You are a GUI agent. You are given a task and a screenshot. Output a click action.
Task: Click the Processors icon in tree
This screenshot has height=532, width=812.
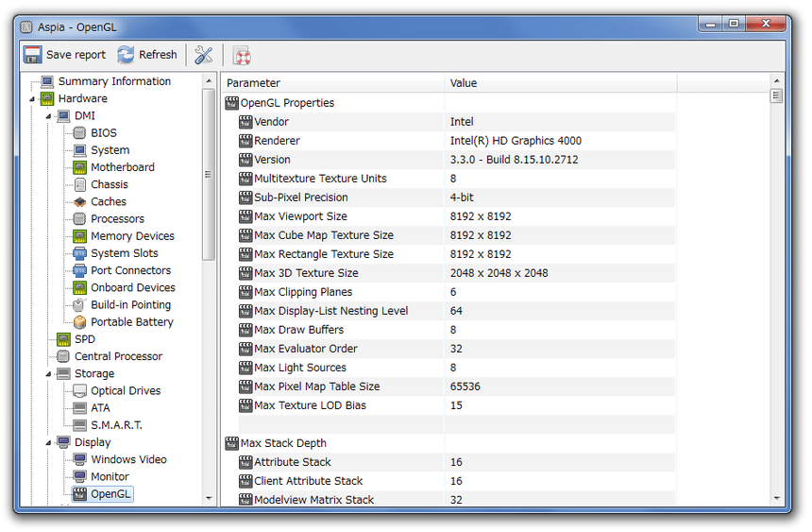pos(79,219)
